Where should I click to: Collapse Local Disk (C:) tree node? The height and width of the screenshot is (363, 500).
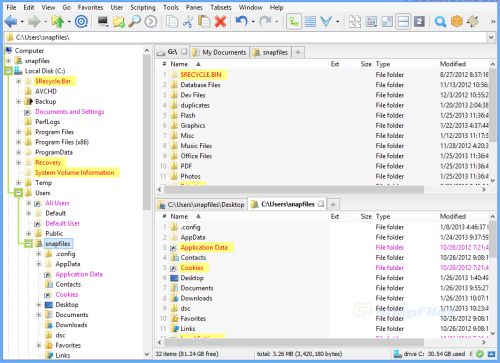[8, 71]
